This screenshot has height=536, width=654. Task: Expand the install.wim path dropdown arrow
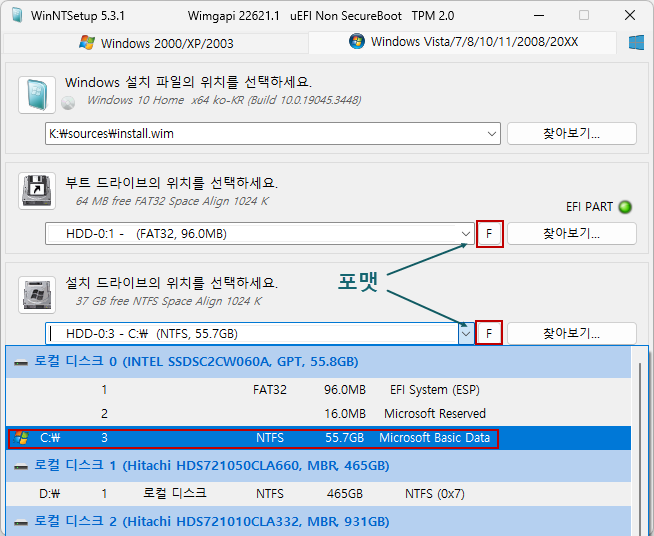[492, 134]
